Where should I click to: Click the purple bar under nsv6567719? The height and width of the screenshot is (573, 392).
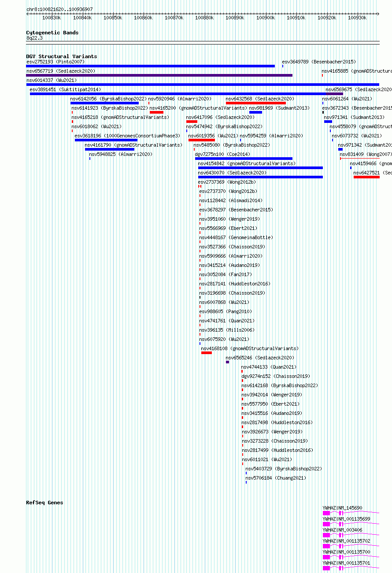pos(159,75)
